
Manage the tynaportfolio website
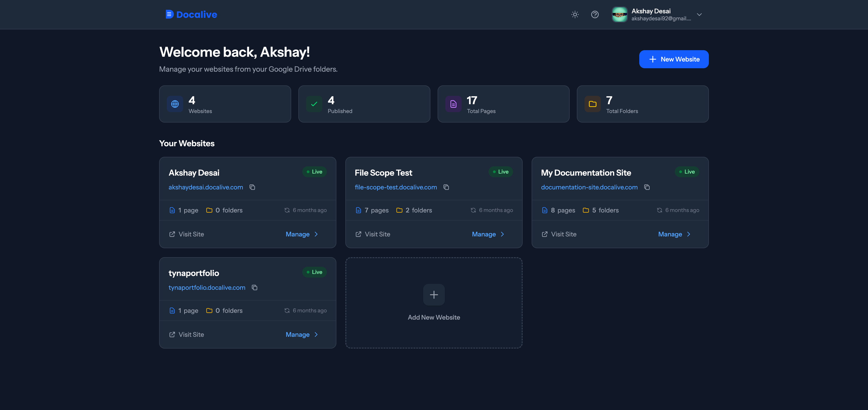click(x=302, y=335)
